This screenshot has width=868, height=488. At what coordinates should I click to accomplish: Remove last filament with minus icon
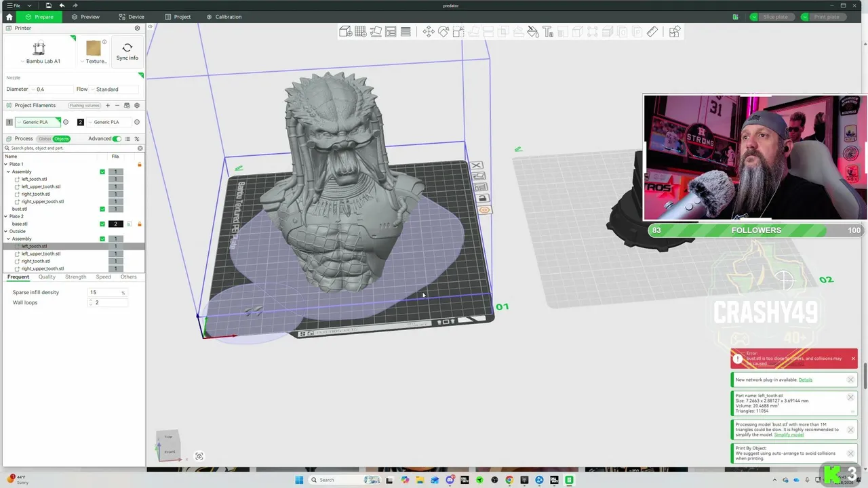[x=117, y=105]
